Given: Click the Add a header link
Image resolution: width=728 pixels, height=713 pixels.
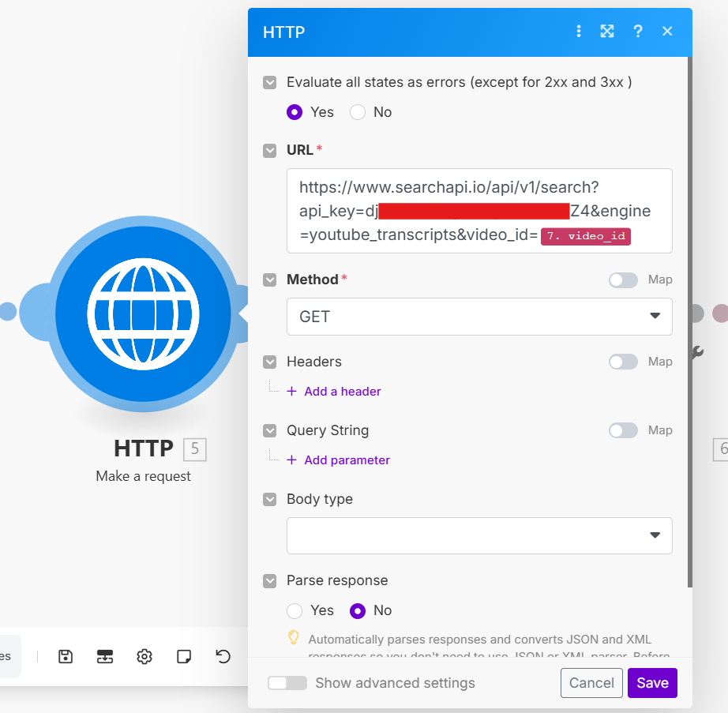Looking at the screenshot, I should pos(343,392).
